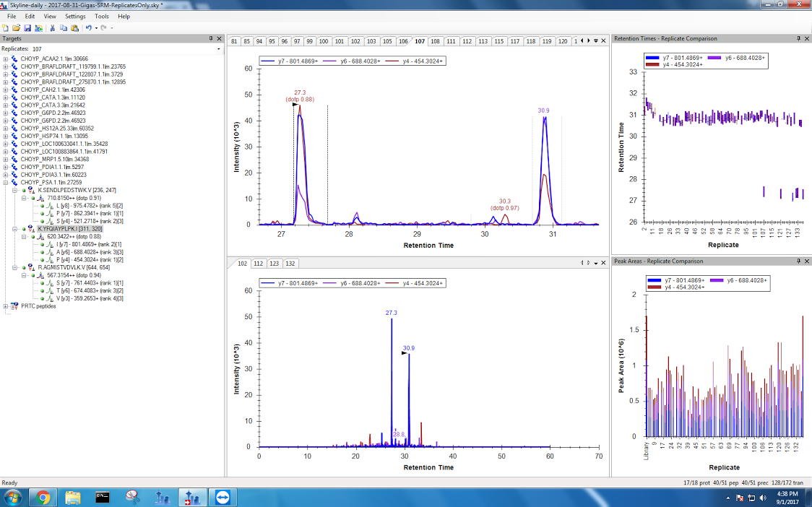812x507 pixels.
Task: Collapse the 620.3422++ precursor node
Action: (x=24, y=236)
